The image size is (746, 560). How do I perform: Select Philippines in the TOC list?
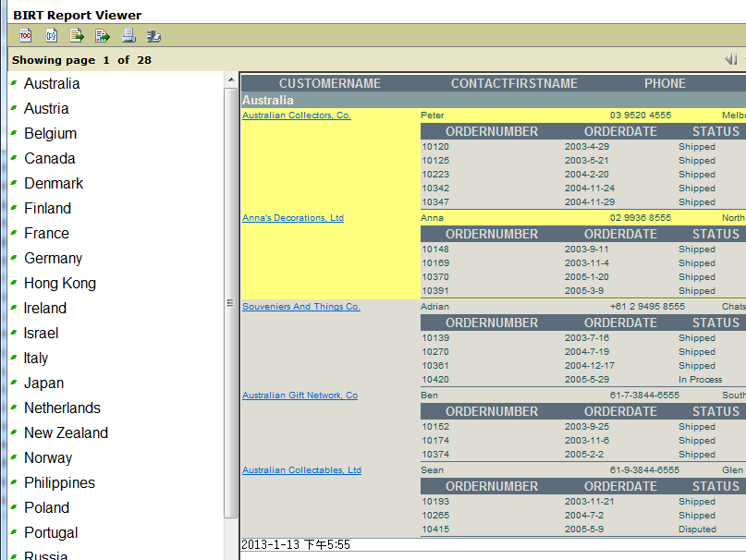tap(59, 483)
